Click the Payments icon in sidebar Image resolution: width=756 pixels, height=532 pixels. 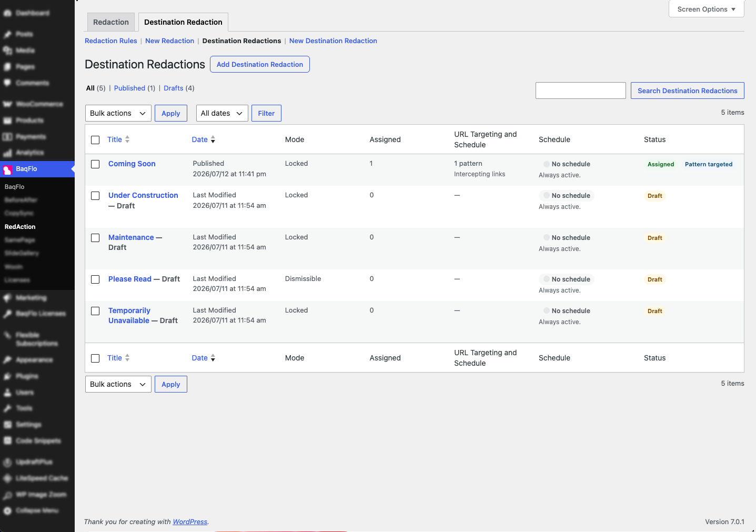point(8,137)
